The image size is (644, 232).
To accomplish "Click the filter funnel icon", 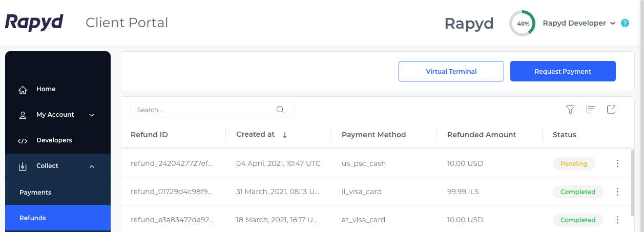I will (570, 110).
